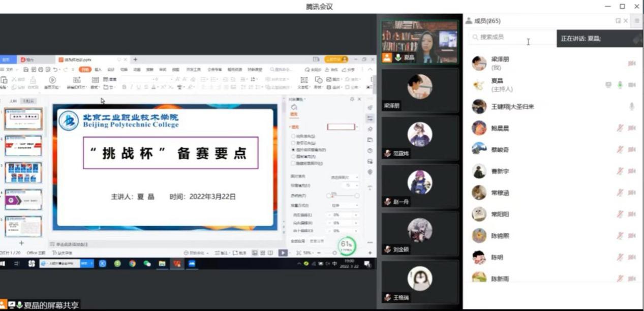The image size is (644, 311).
Task: Click the microphone icon for 王键翔
Action: click(x=632, y=107)
